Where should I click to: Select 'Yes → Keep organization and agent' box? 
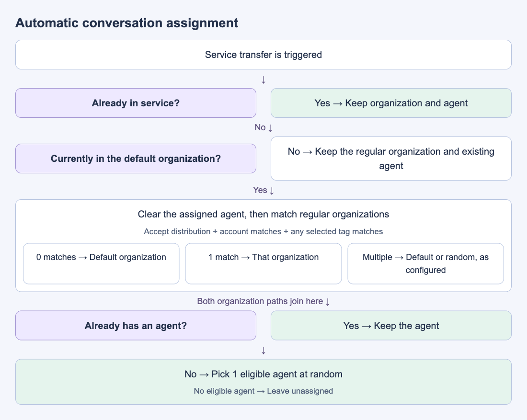(x=391, y=103)
